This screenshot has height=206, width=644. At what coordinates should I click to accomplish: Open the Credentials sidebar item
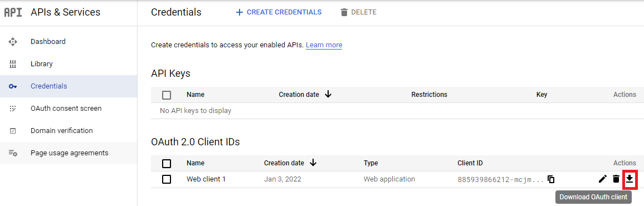69,86
